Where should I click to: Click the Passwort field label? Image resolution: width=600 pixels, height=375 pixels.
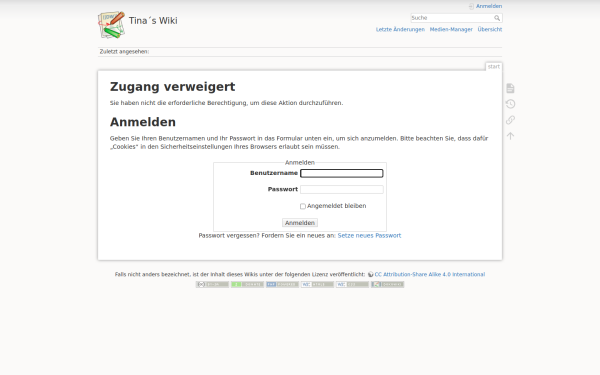[283, 189]
